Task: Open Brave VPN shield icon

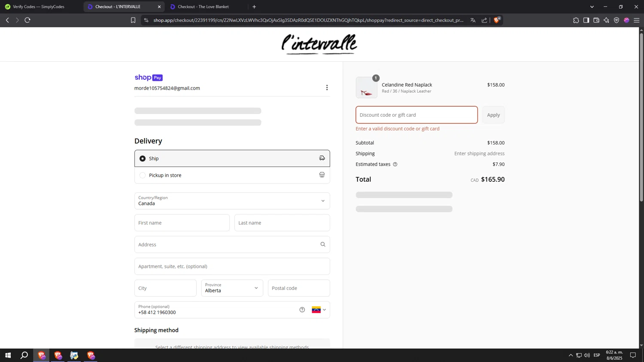Action: coord(617,20)
